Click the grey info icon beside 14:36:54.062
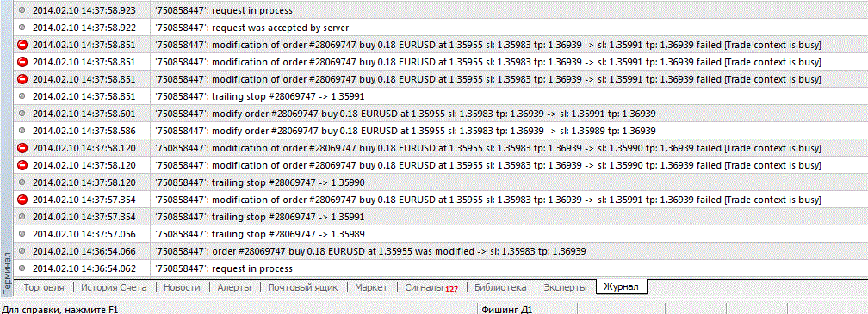This screenshot has height=314, width=868. (22, 268)
